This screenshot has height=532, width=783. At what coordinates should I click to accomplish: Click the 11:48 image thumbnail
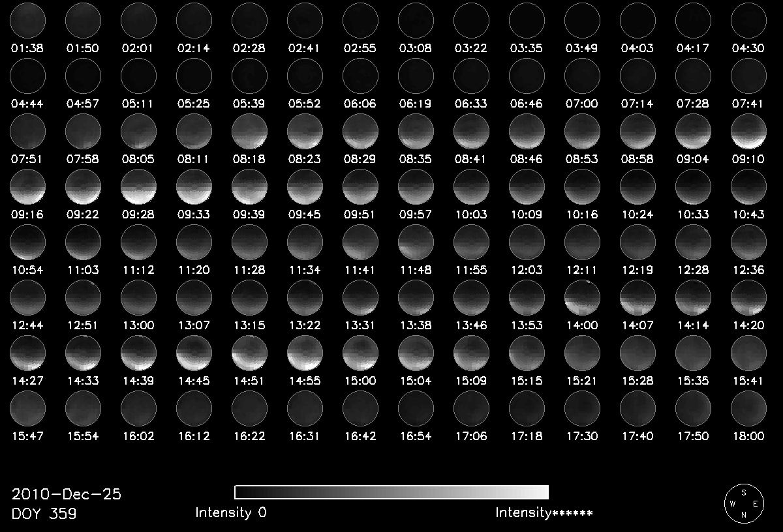click(416, 243)
